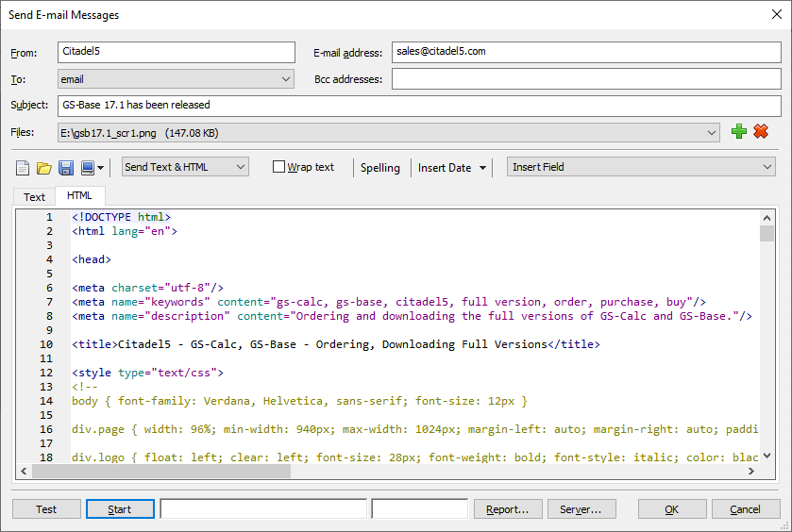Screen dimensions: 792x532
Task: Click the Insert Date button
Action: [x=445, y=168]
